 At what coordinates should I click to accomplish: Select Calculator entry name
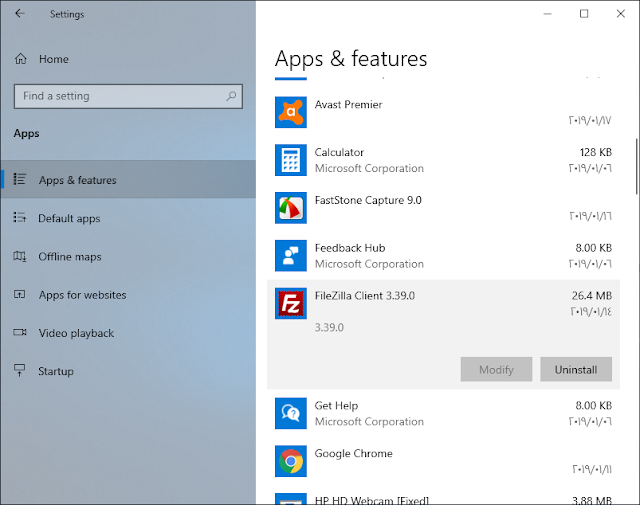tap(339, 152)
